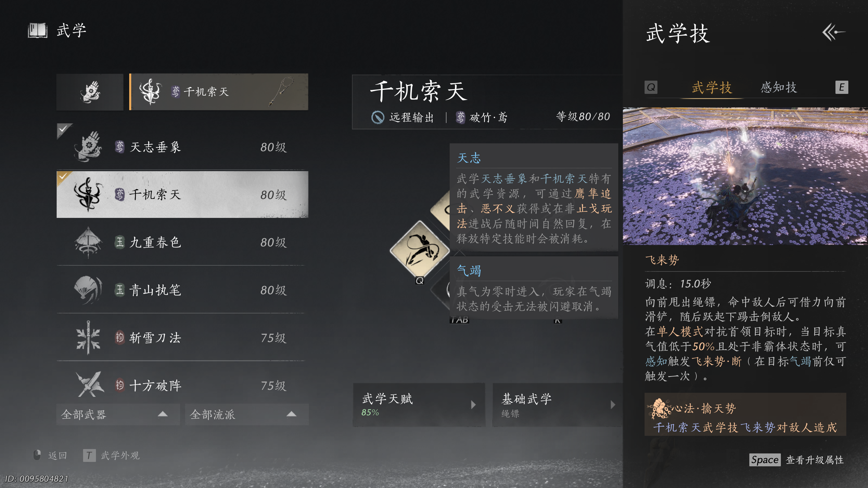Expand the 基础武学 panel
Screen dimensions: 868x488
coord(557,405)
